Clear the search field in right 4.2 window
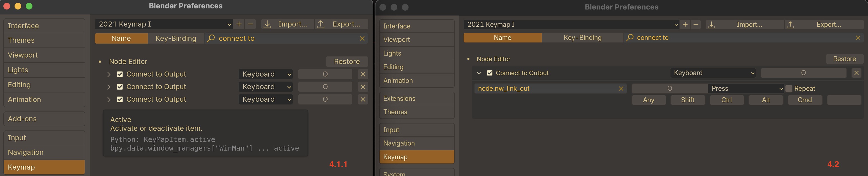Viewport: 868px width, 176px height. tap(858, 38)
